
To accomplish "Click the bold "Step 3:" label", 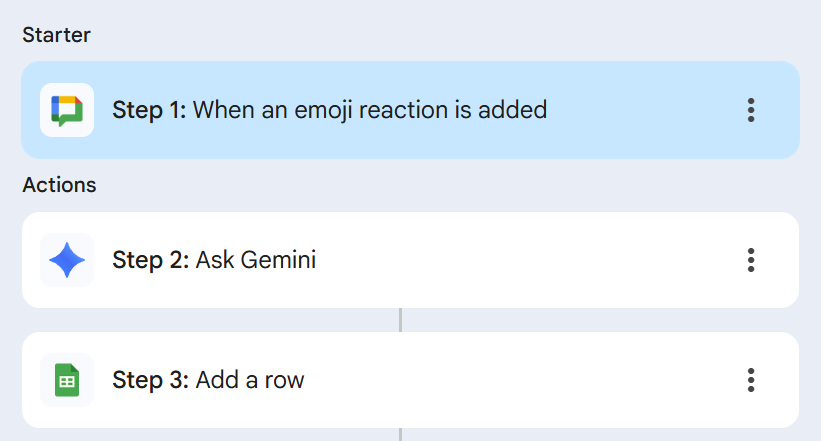I will (150, 380).
